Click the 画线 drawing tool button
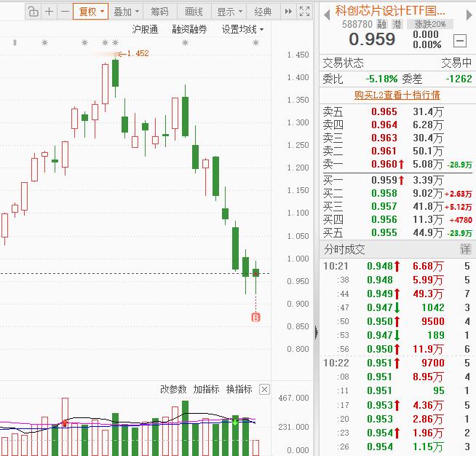 point(194,12)
